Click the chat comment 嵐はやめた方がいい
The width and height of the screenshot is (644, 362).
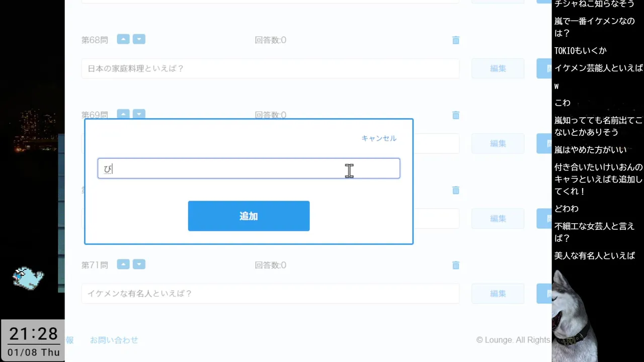point(591,150)
